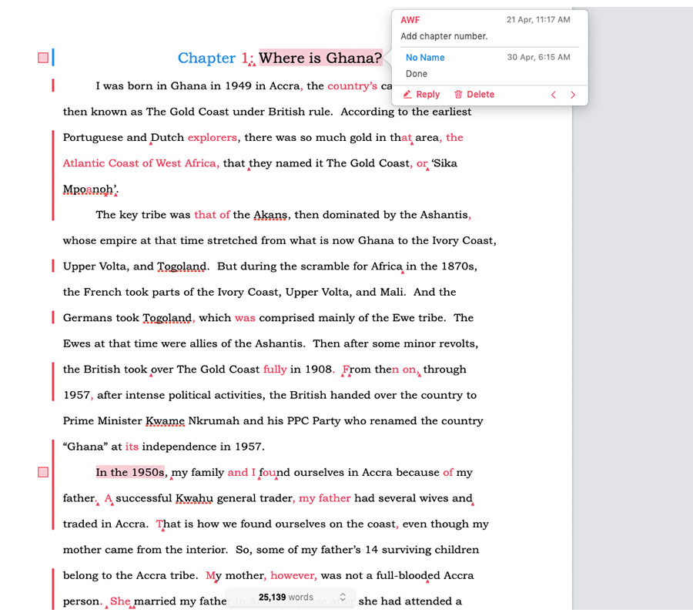Click change bar next to 'Germans took Togoland' line
Image resolution: width=693 pixels, height=616 pixels.
pyautogui.click(x=52, y=317)
